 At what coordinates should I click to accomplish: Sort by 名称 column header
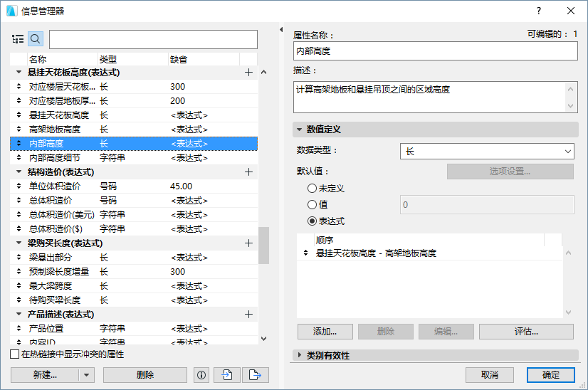coord(62,59)
